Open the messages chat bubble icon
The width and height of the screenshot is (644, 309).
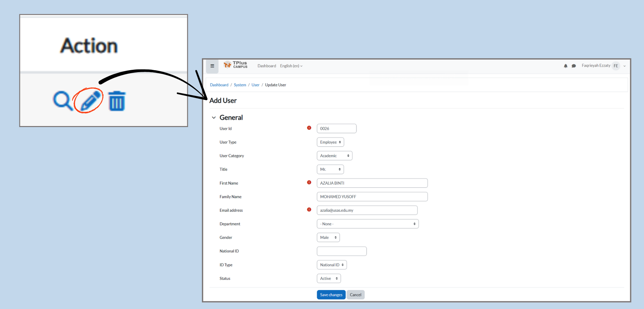click(574, 66)
